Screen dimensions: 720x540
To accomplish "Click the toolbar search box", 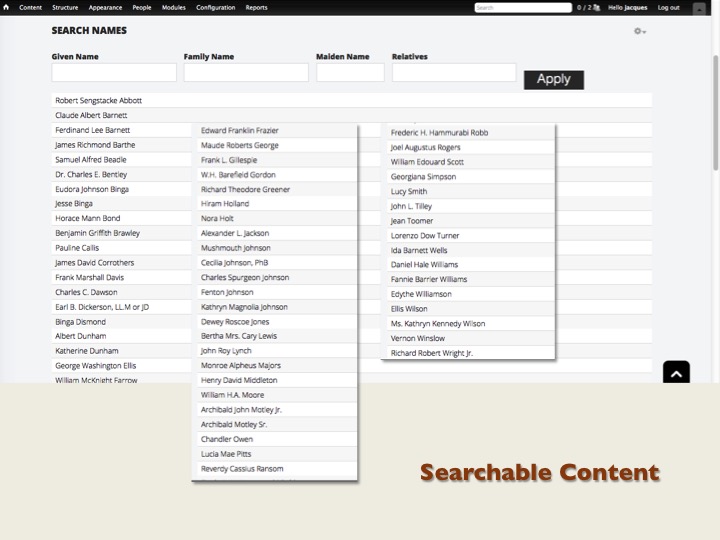I will [x=523, y=7].
